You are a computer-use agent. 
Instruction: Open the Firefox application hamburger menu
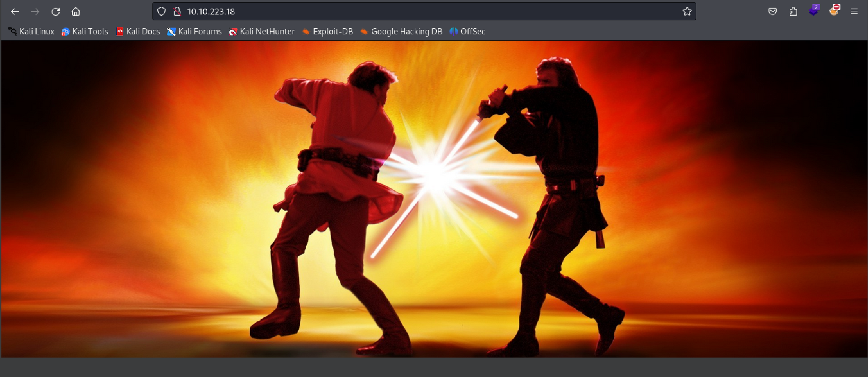[854, 12]
